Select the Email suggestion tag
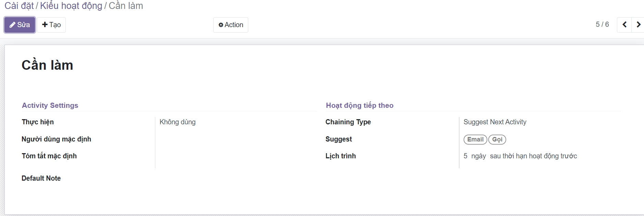The height and width of the screenshot is (216, 644). (475, 139)
